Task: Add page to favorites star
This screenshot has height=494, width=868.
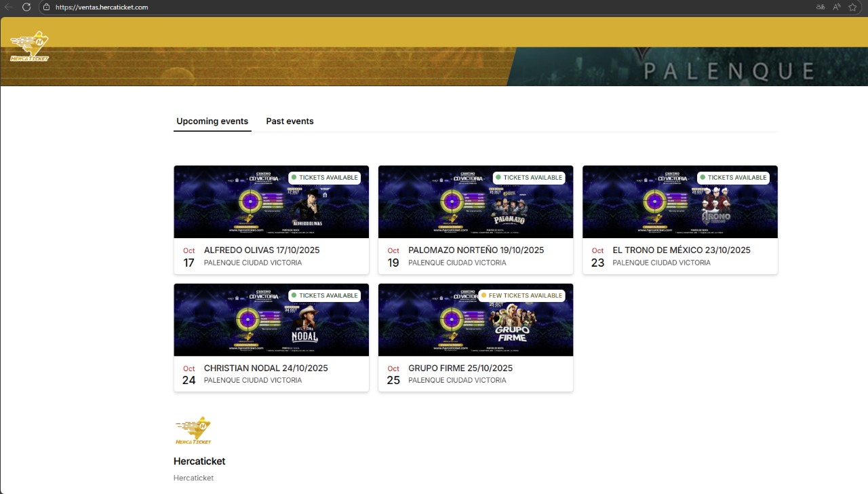Action: point(852,7)
